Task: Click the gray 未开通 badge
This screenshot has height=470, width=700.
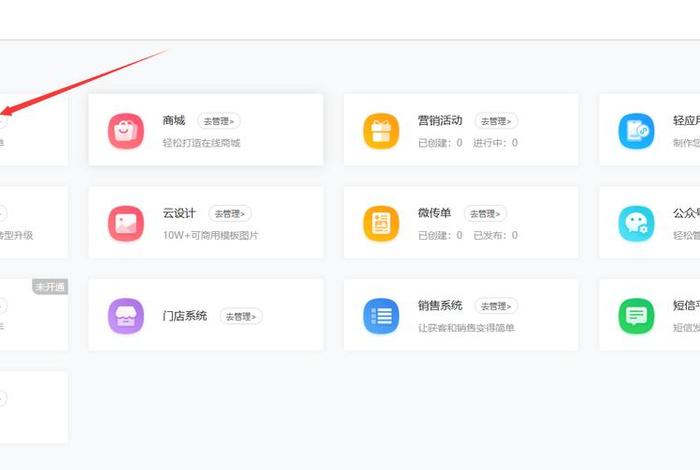Action: (50, 287)
